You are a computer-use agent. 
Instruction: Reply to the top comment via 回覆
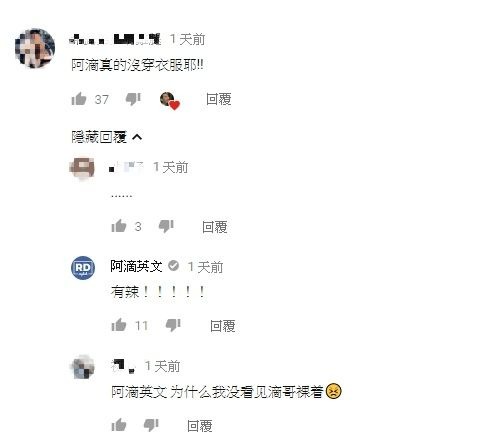tap(219, 99)
